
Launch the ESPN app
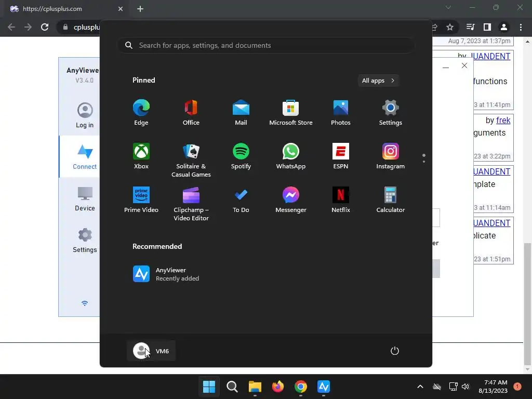click(341, 156)
